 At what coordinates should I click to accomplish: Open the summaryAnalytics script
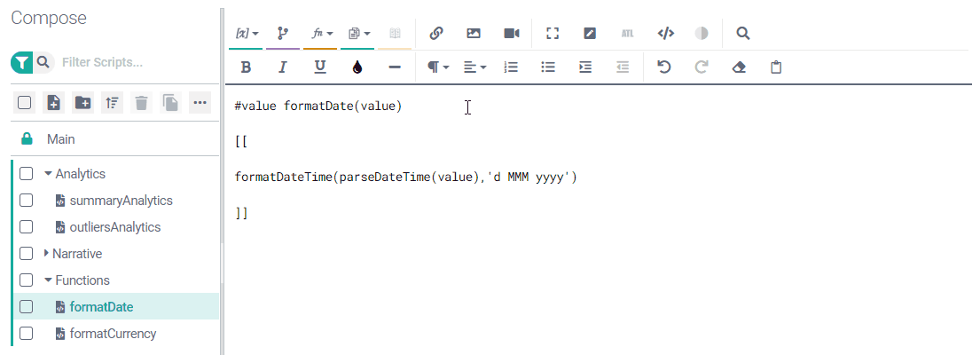[121, 201]
